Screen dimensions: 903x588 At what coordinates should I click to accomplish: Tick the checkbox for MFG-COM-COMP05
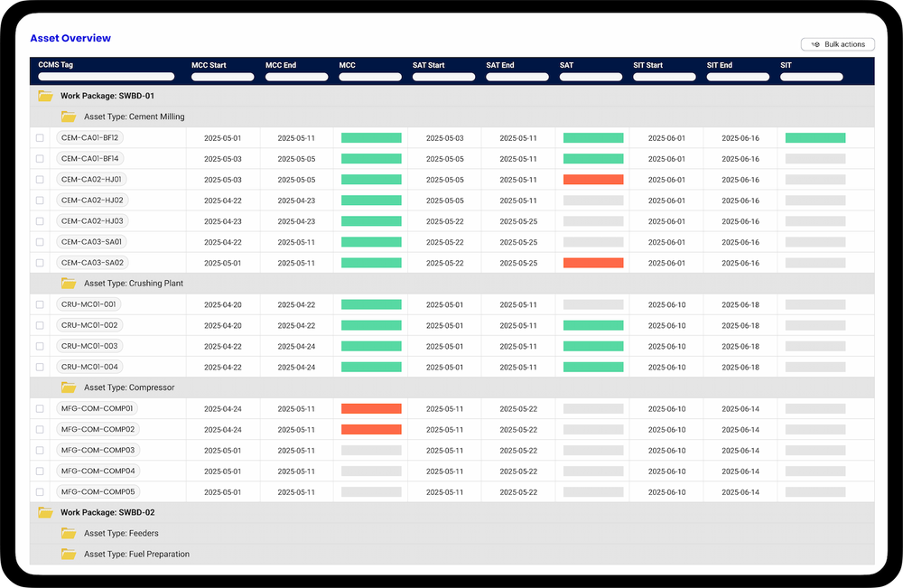(39, 491)
